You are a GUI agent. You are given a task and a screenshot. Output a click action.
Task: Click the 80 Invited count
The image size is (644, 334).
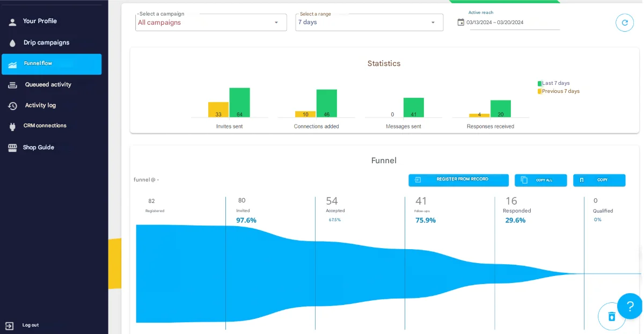click(x=242, y=201)
